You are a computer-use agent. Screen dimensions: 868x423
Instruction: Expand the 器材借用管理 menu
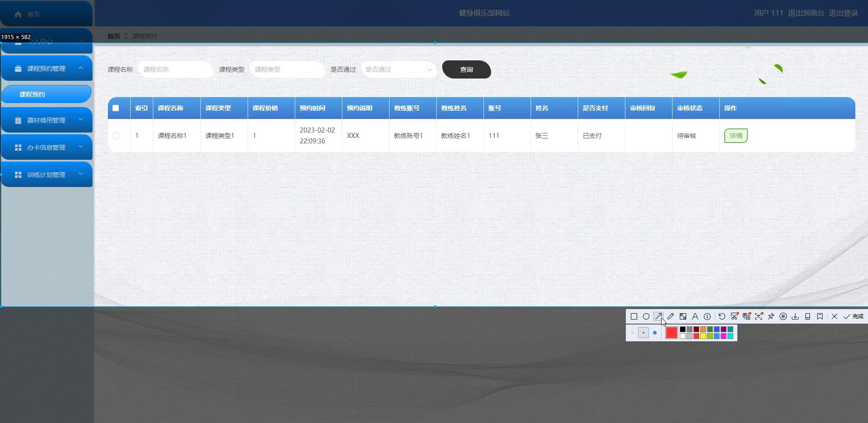(46, 120)
